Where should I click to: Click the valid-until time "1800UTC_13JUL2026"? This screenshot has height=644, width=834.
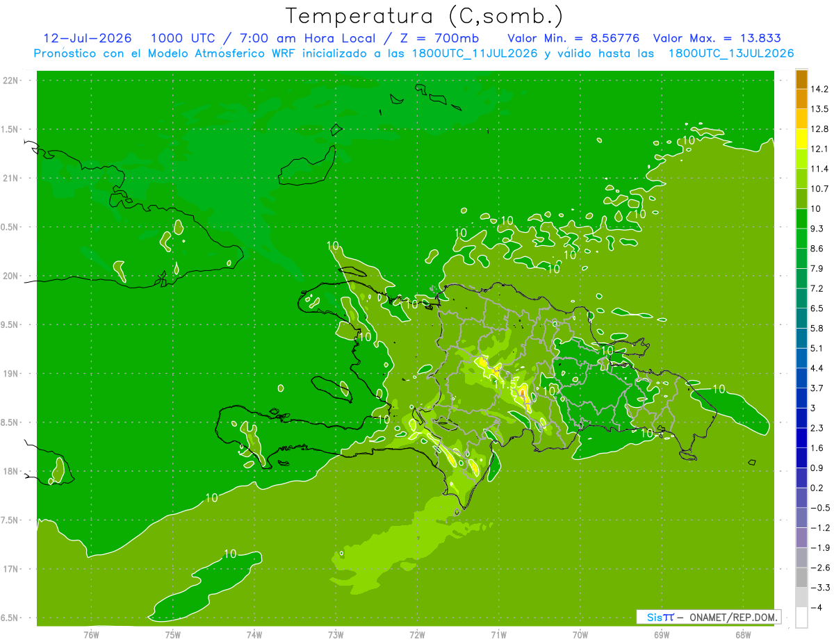click(731, 53)
